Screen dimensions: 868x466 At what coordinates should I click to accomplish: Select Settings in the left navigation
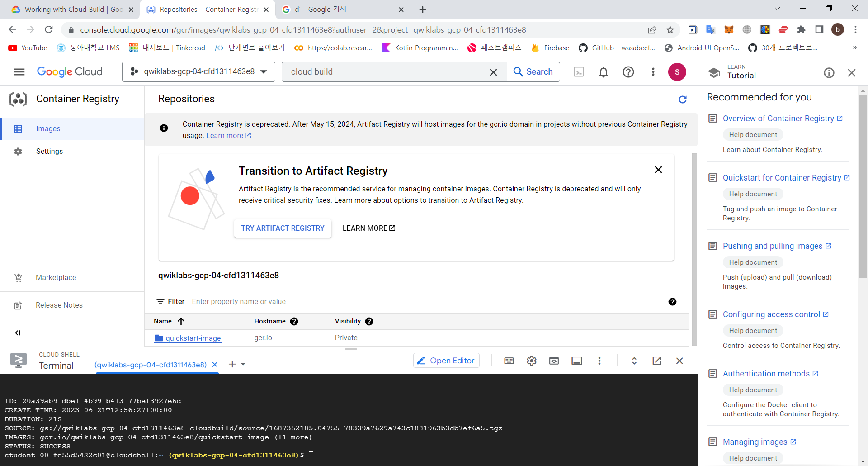tap(72, 152)
